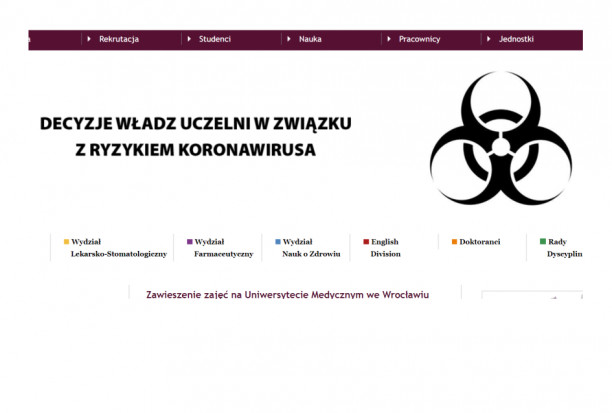
Task: Expand the arrow next to Nauka
Action: pos(289,39)
